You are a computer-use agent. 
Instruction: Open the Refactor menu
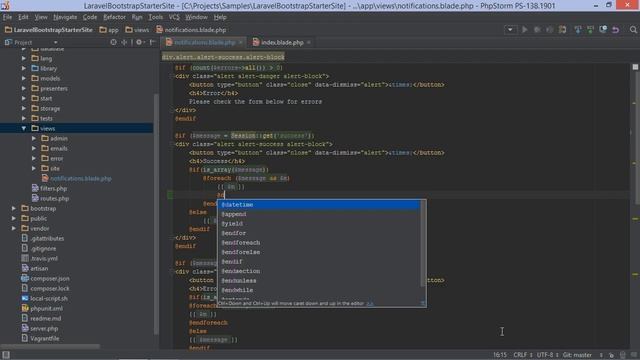click(x=114, y=17)
